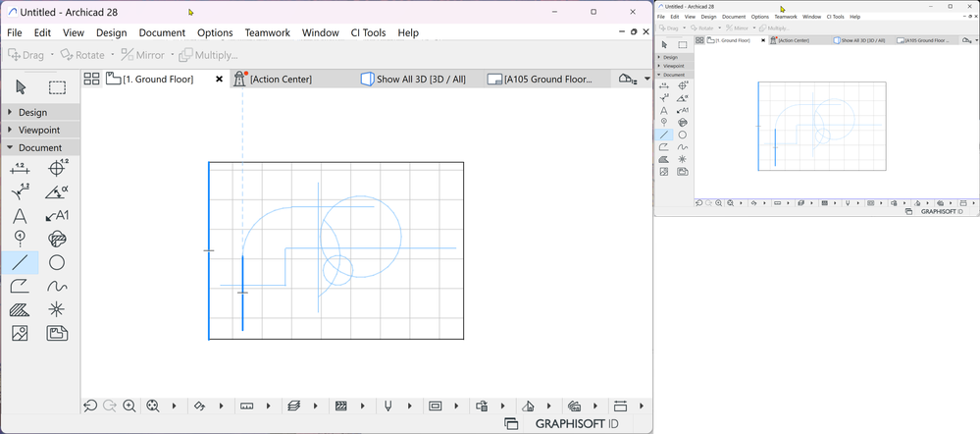
Task: Open the File menu in left window
Action: (15, 32)
